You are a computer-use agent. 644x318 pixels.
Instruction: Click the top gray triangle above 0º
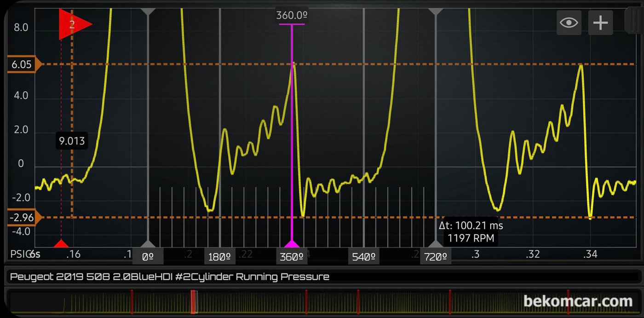click(148, 11)
